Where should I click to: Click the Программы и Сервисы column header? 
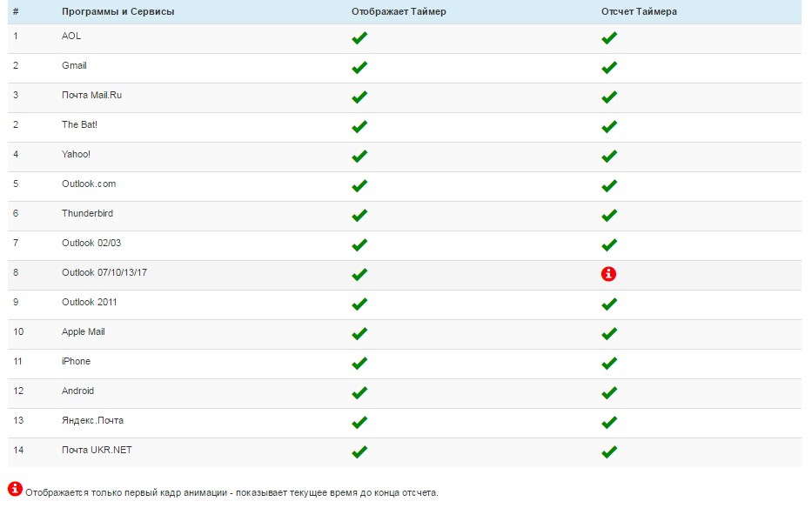pyautogui.click(x=118, y=11)
